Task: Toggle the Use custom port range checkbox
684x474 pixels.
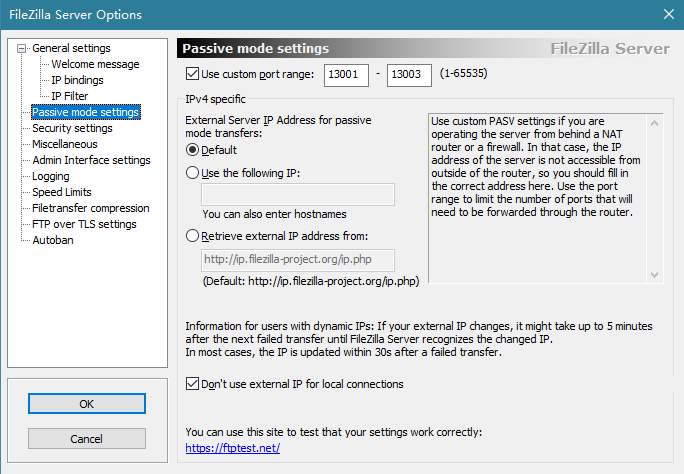Action: pos(192,74)
